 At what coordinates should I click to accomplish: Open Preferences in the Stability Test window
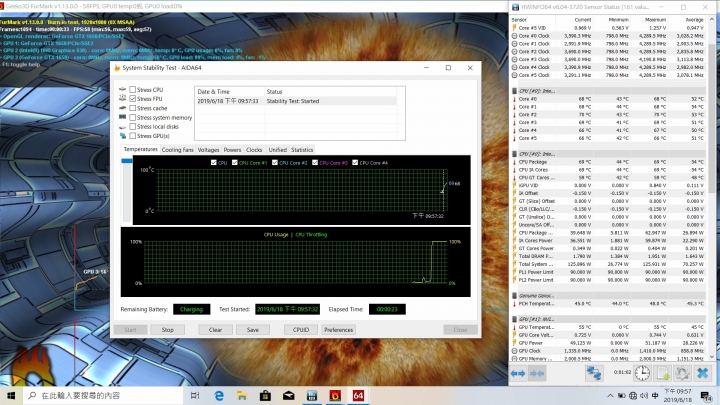[338, 330]
